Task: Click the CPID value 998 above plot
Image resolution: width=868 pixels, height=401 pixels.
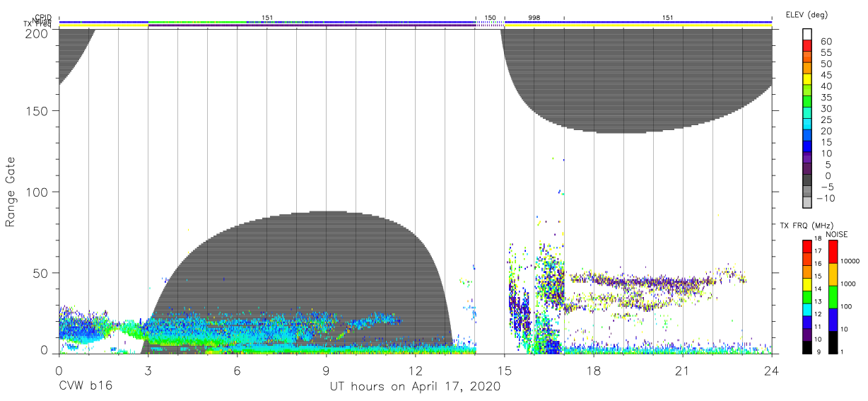Action: tap(534, 16)
